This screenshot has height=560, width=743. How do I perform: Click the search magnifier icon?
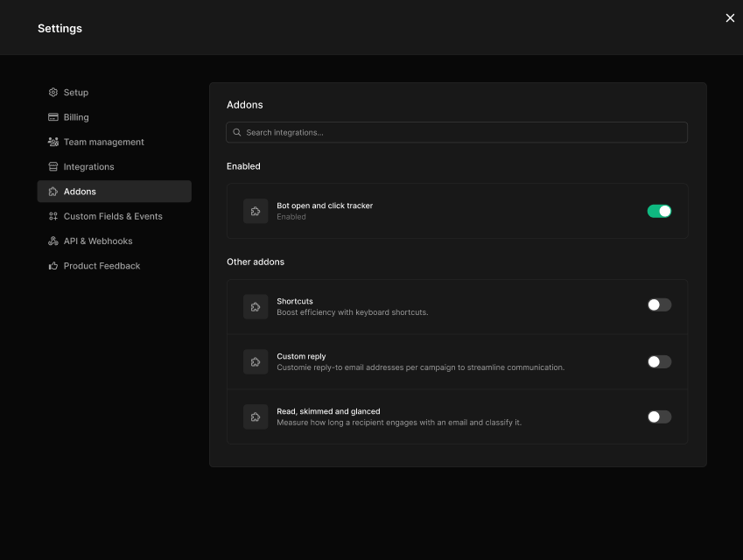point(236,132)
